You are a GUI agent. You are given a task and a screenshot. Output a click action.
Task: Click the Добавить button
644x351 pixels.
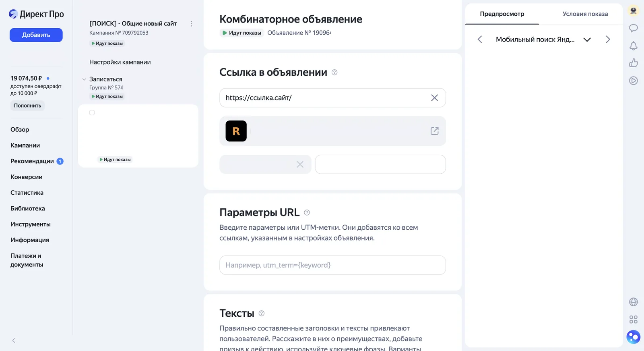36,35
